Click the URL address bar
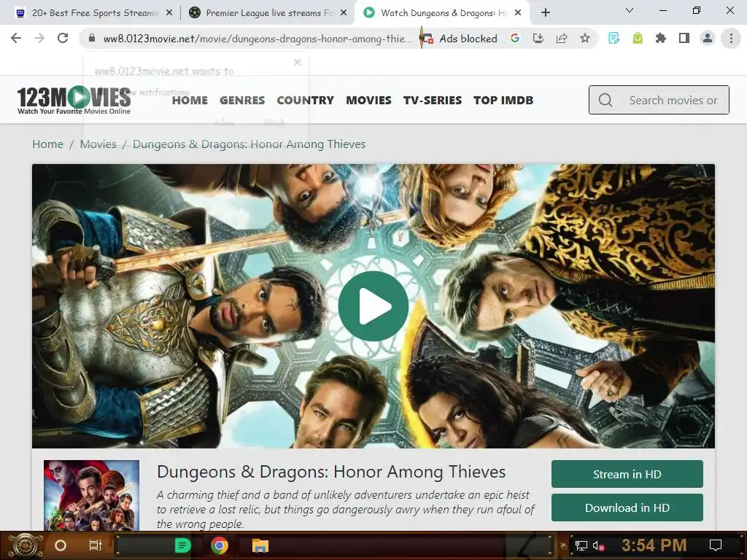Viewport: 747px width, 560px height. coord(258,39)
